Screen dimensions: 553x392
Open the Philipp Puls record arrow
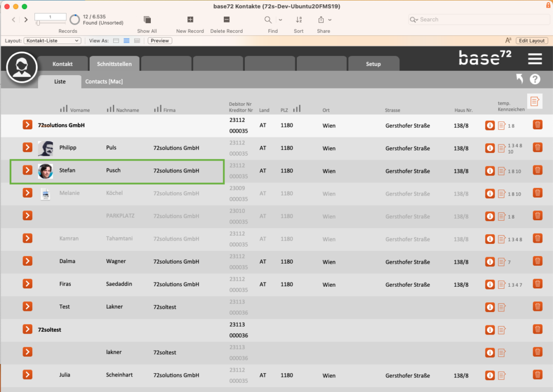point(27,147)
